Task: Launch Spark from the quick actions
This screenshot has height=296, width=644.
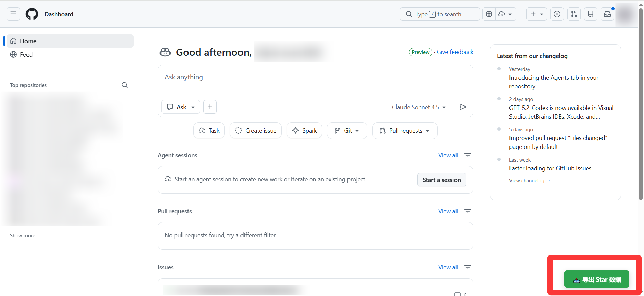Action: pos(304,131)
